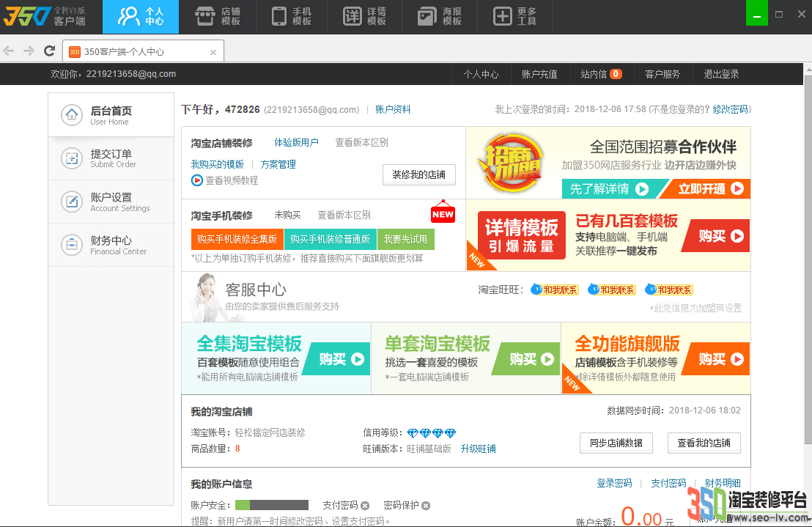812x527 pixels.
Task: Open the 方案管理 link
Action: point(278,164)
